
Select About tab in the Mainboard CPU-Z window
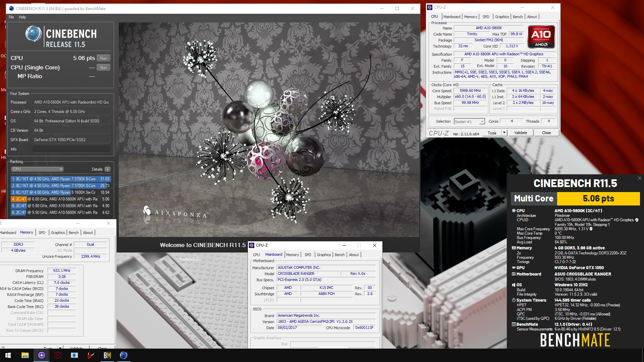(354, 255)
